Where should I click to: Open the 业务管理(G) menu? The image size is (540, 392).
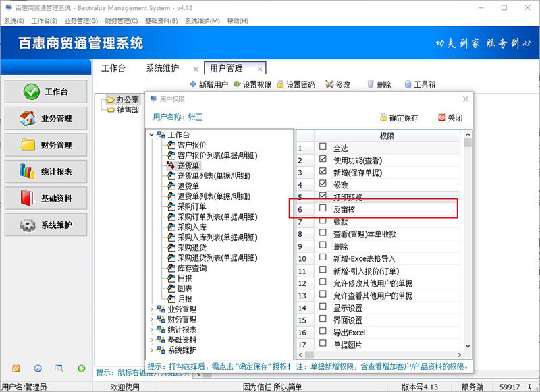pos(81,21)
